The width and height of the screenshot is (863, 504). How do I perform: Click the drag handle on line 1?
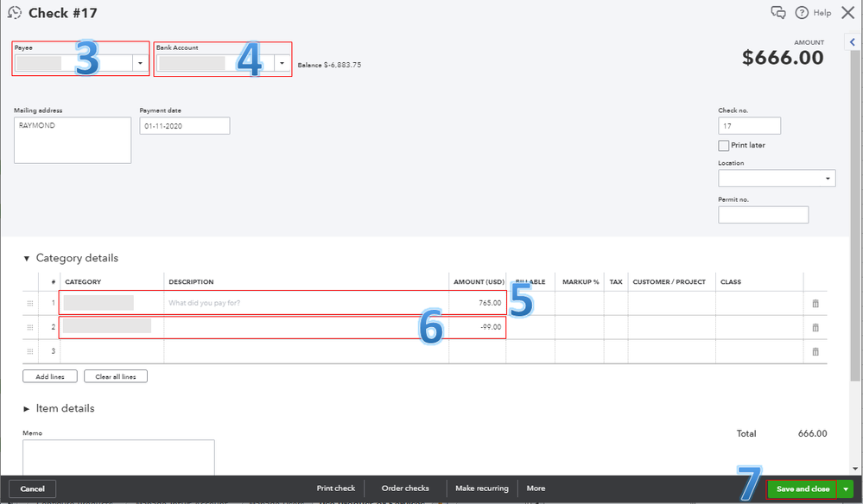click(x=29, y=303)
